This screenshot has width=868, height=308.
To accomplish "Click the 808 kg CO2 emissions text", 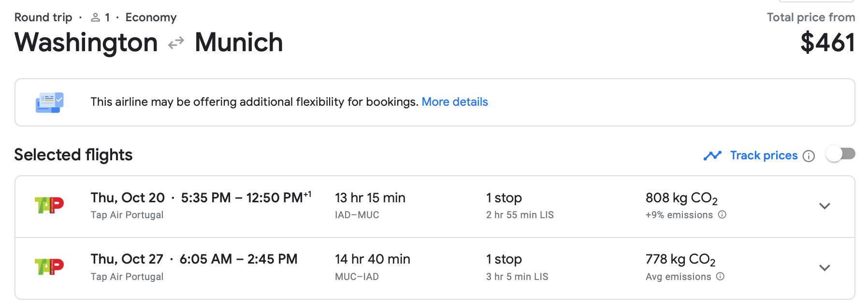I will pos(681,198).
